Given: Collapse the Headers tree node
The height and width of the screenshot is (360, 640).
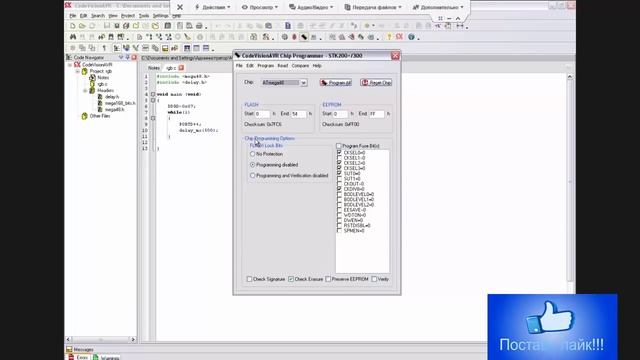Looking at the screenshot, I should pos(85,91).
